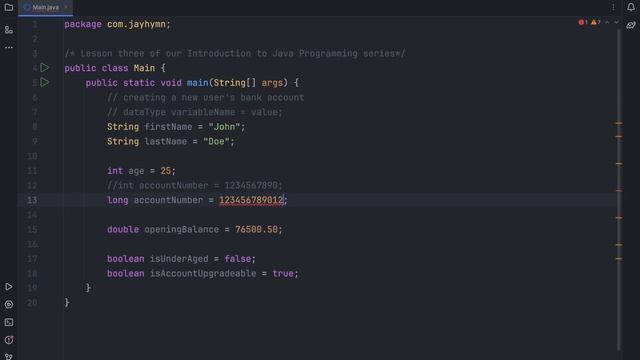This screenshot has width=640, height=360.
Task: Click the underlined number 123456789012
Action: click(251, 200)
